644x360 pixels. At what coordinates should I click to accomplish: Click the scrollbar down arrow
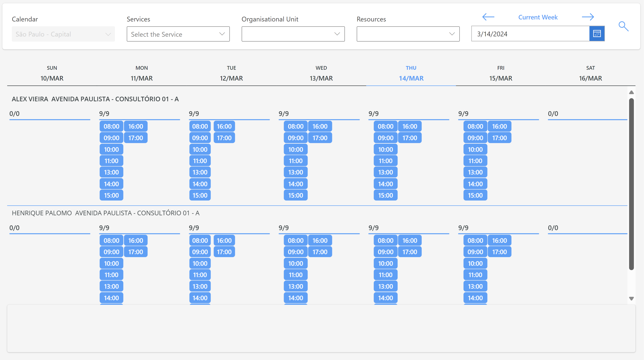[x=632, y=298]
